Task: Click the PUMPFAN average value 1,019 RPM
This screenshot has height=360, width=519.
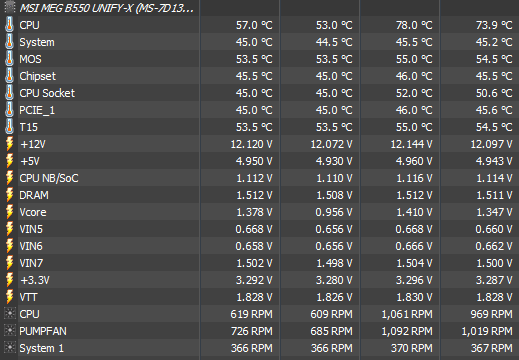Action: pos(487,331)
